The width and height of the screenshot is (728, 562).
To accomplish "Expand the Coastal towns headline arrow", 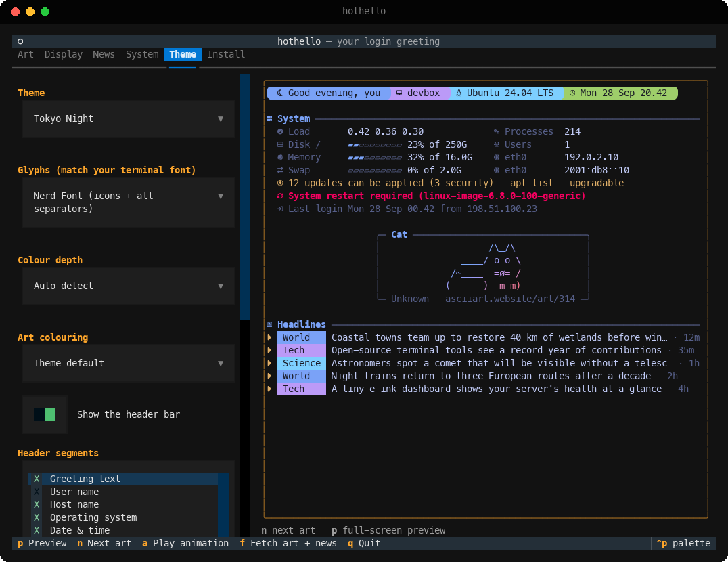I will point(269,337).
